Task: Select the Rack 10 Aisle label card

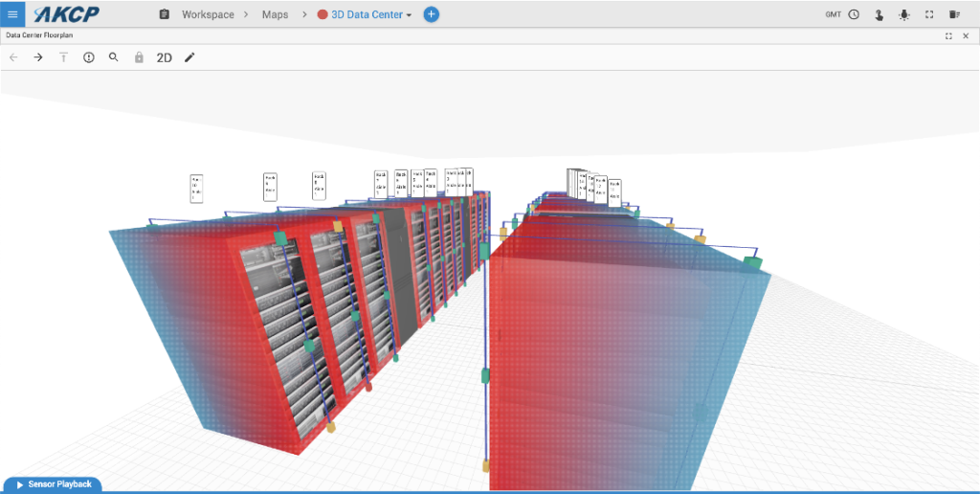Action: tap(197, 189)
